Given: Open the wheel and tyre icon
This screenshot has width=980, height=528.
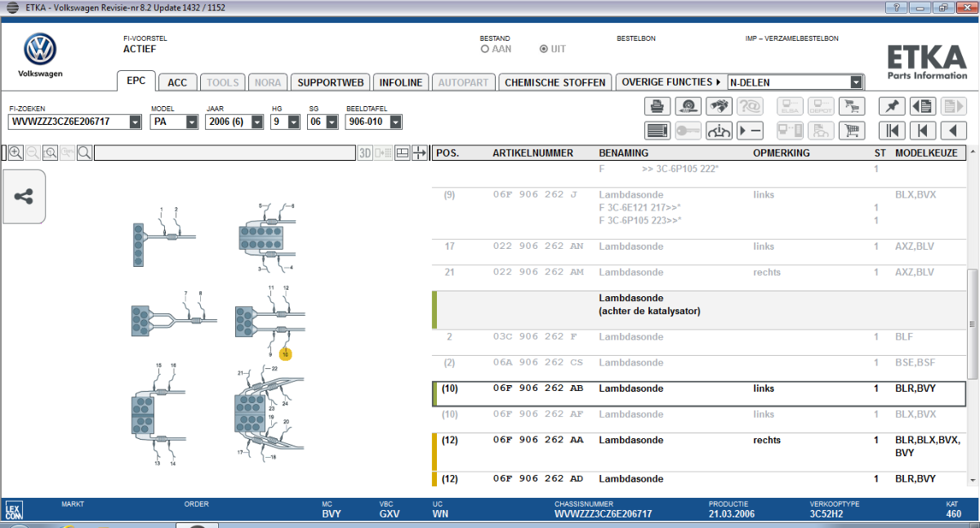Looking at the screenshot, I should 688,106.
